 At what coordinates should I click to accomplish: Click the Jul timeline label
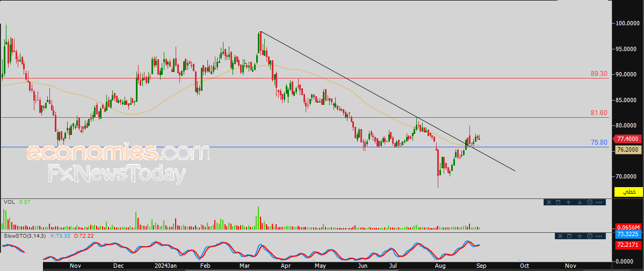point(393,266)
